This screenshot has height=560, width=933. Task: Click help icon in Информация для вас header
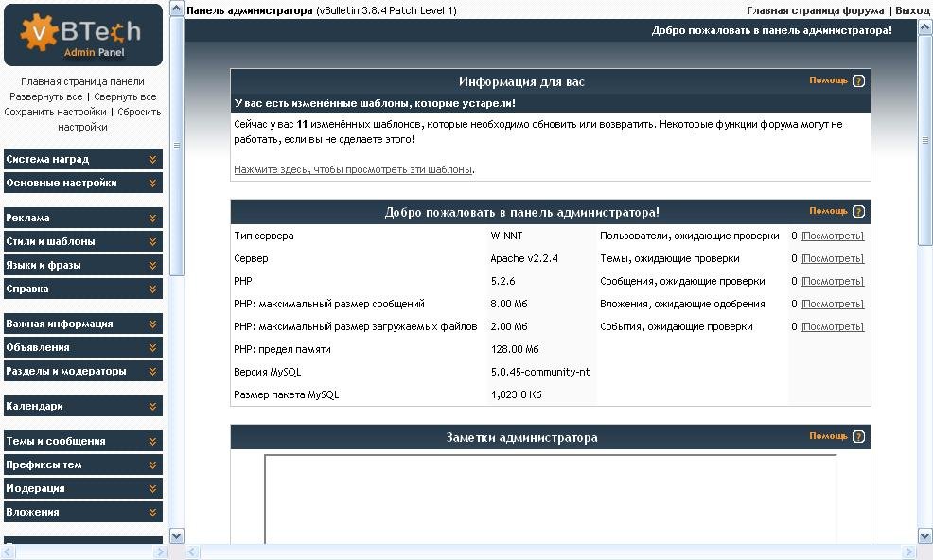tap(858, 81)
